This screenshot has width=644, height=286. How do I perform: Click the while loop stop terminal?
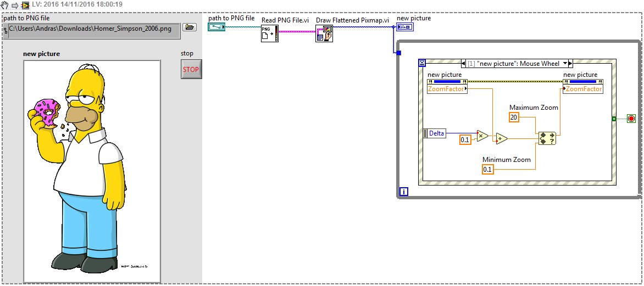pos(631,119)
